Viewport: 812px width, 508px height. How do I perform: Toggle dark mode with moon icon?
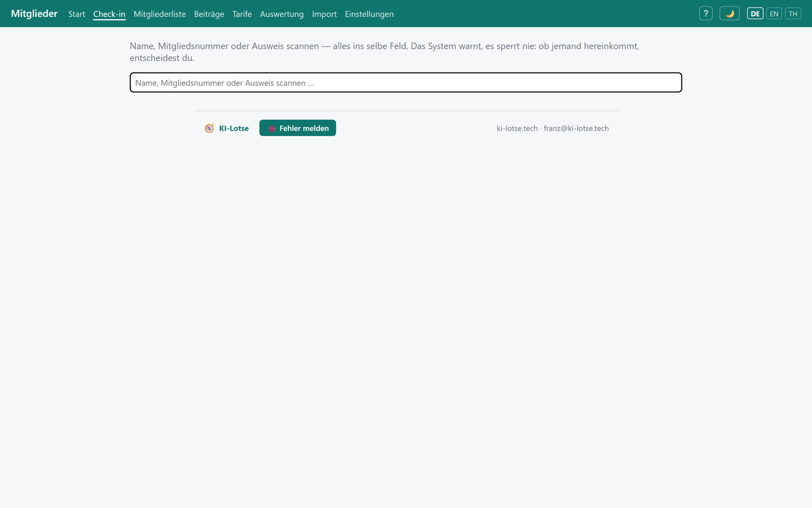pyautogui.click(x=730, y=13)
